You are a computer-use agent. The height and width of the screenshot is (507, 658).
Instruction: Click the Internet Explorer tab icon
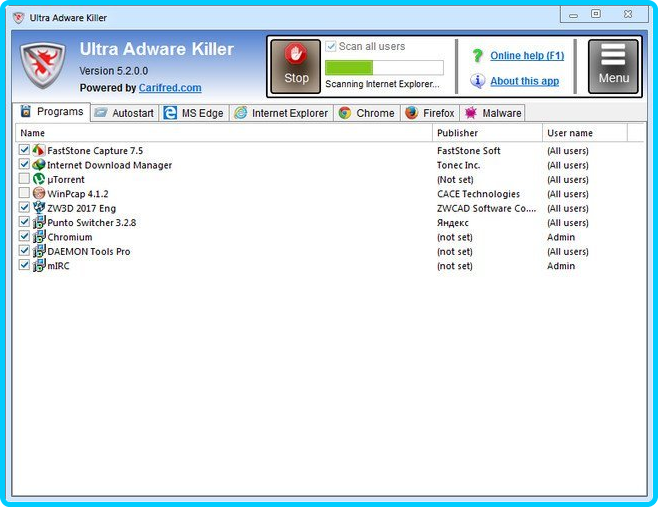(x=240, y=112)
